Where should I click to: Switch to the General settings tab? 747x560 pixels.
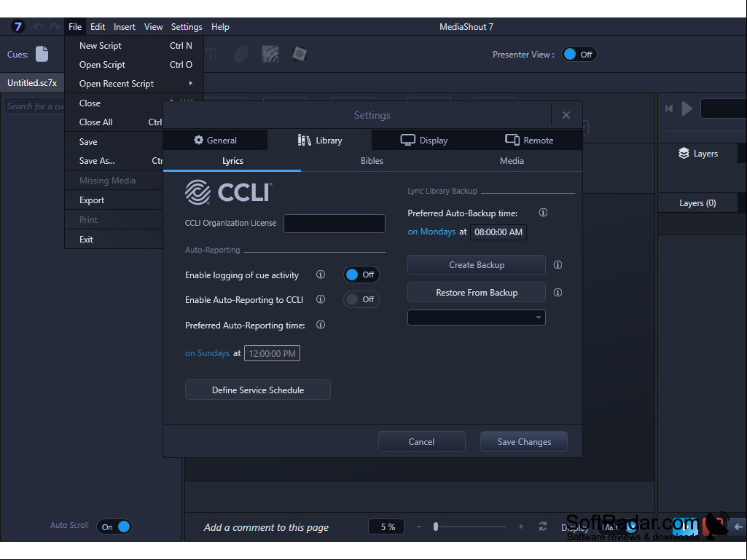[215, 140]
